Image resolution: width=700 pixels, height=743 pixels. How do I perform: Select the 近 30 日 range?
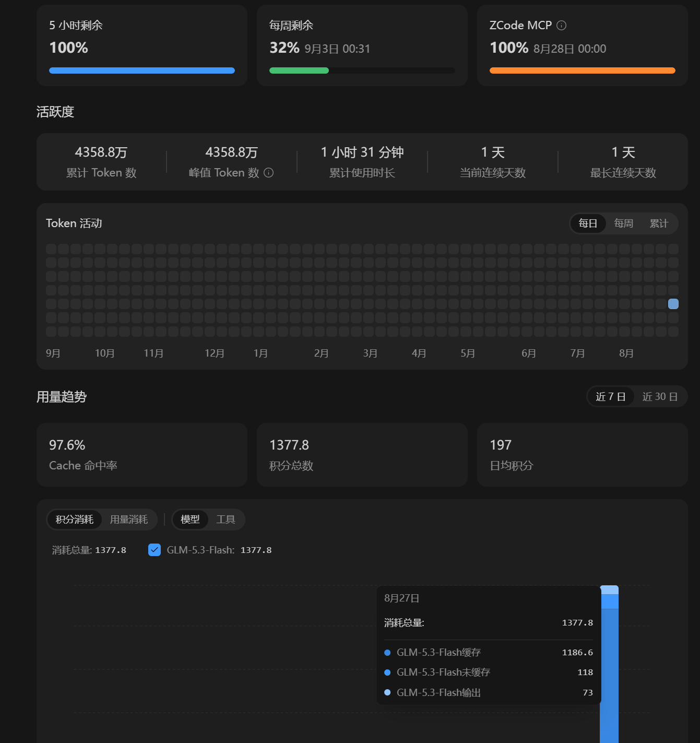pyautogui.click(x=660, y=397)
